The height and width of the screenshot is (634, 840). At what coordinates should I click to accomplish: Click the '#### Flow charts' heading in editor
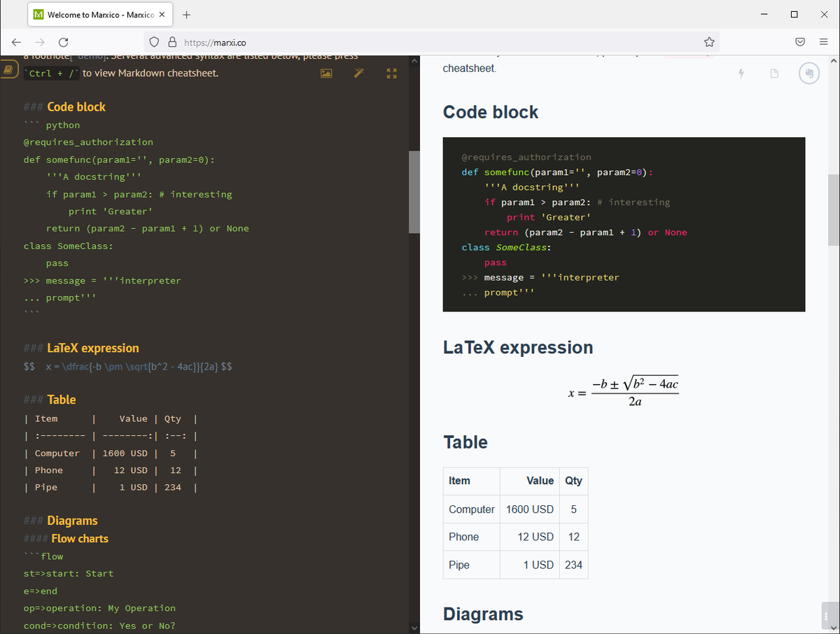[x=66, y=539]
